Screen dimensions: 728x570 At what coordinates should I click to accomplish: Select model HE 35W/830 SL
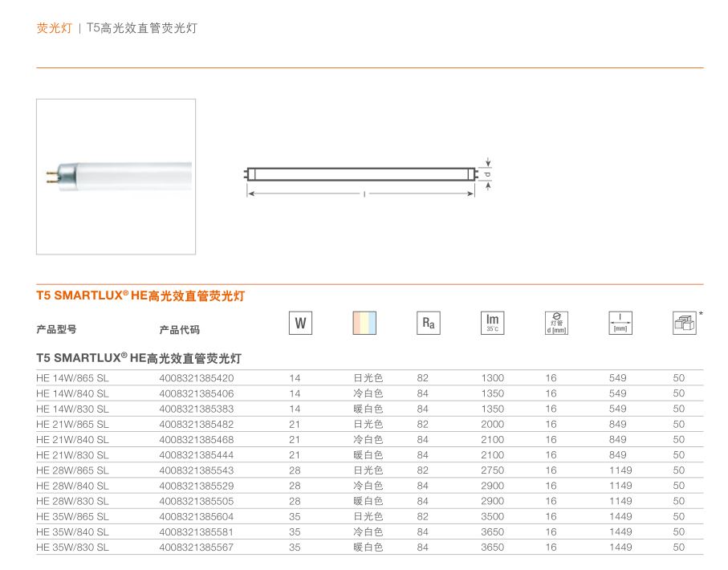72,548
